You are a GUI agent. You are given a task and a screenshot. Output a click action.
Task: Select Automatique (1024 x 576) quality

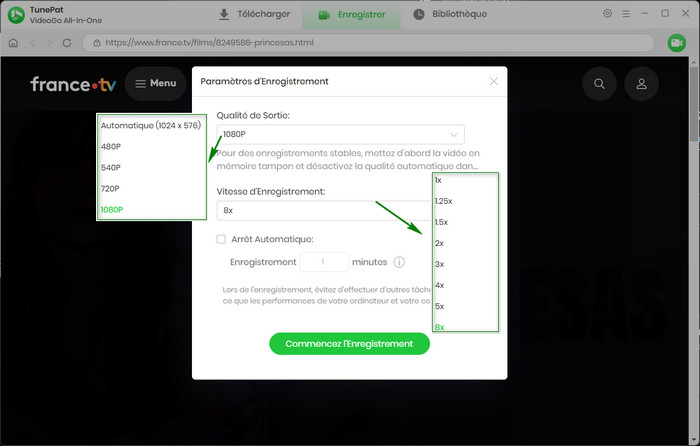click(151, 125)
